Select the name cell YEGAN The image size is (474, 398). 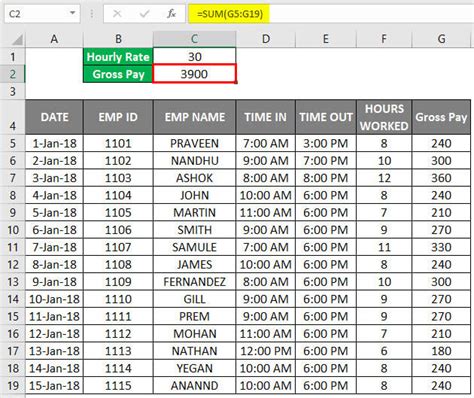194,368
